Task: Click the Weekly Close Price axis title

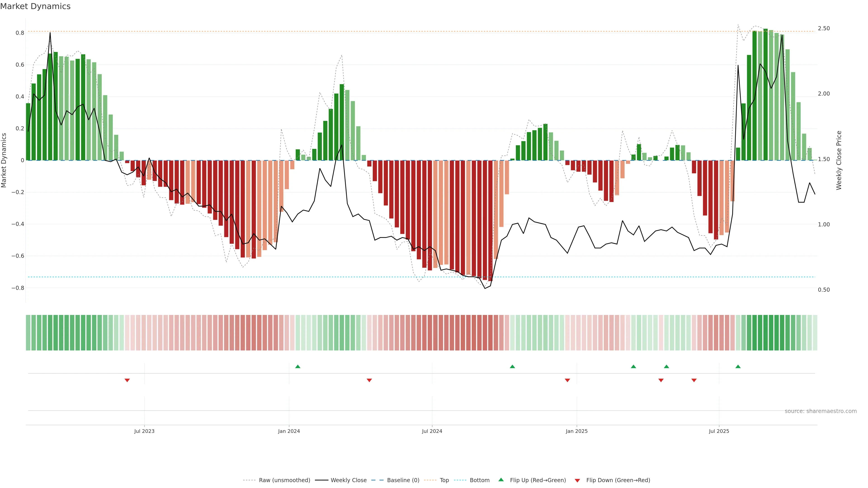Action: 839,160
